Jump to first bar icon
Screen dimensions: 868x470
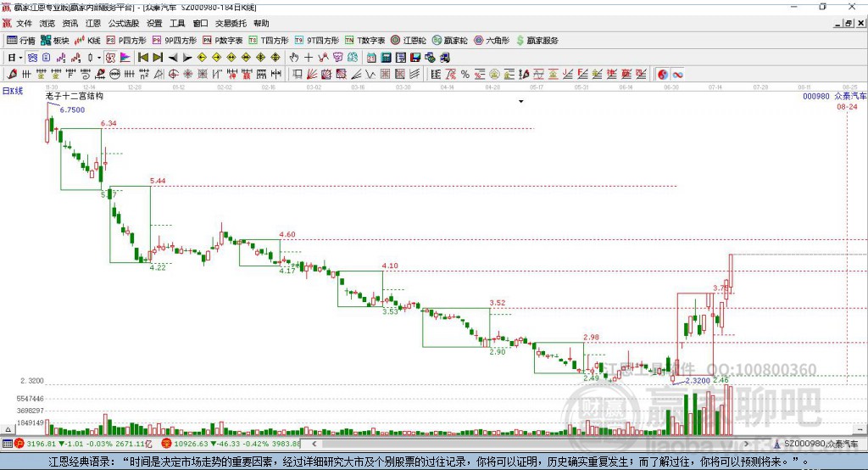(142, 58)
